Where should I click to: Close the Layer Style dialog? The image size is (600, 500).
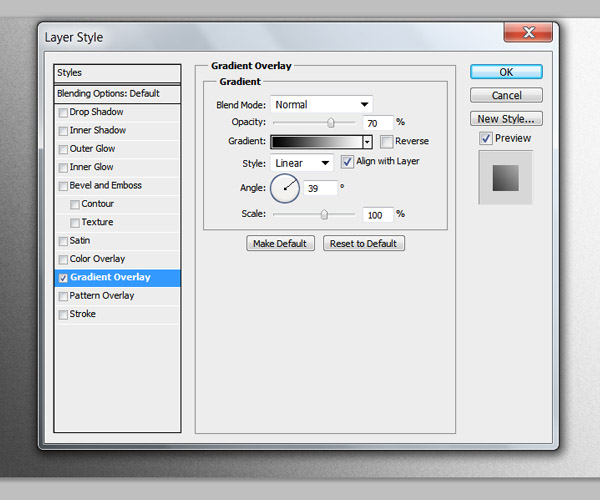tap(528, 32)
